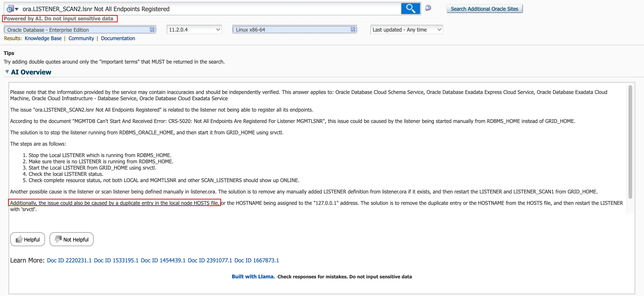This screenshot has height=296, width=644.
Task: Open the Documentation results link
Action: click(118, 38)
